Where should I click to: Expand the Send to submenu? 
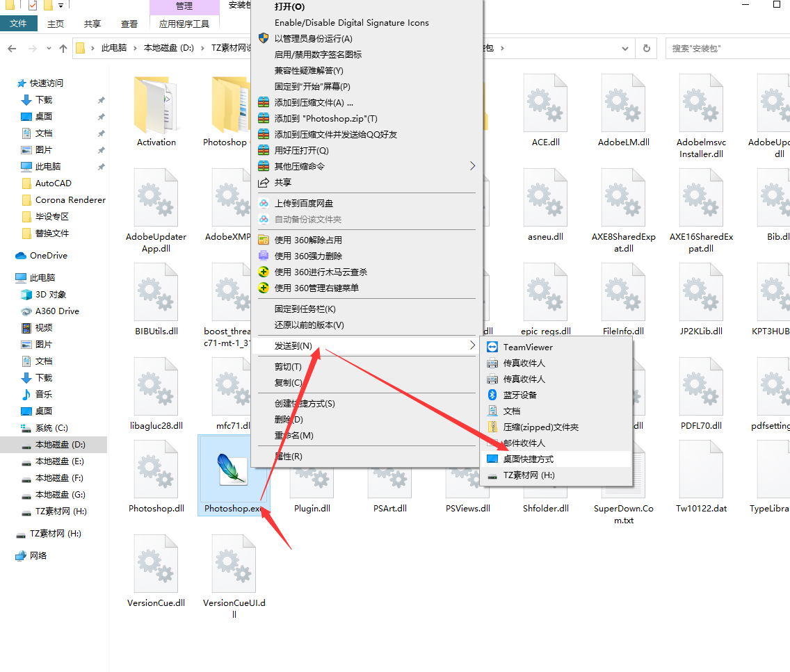click(366, 345)
